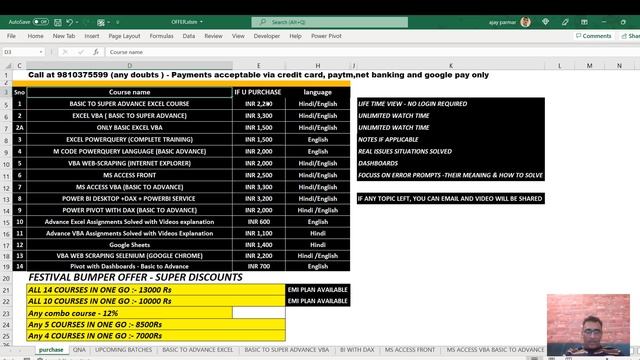This screenshot has width=640, height=360.
Task: Click the form icon in quick access toolbar
Action: coord(101,22)
